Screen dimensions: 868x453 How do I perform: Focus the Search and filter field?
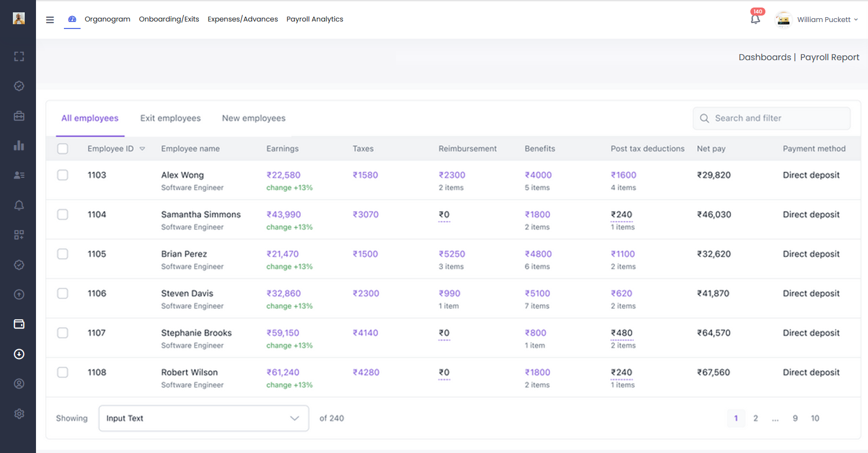point(771,118)
